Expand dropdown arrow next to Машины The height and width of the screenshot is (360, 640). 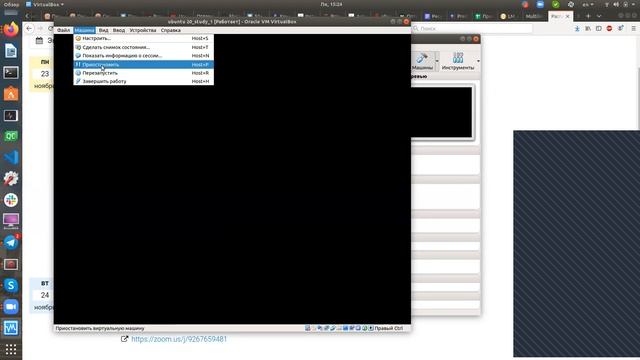click(x=437, y=61)
